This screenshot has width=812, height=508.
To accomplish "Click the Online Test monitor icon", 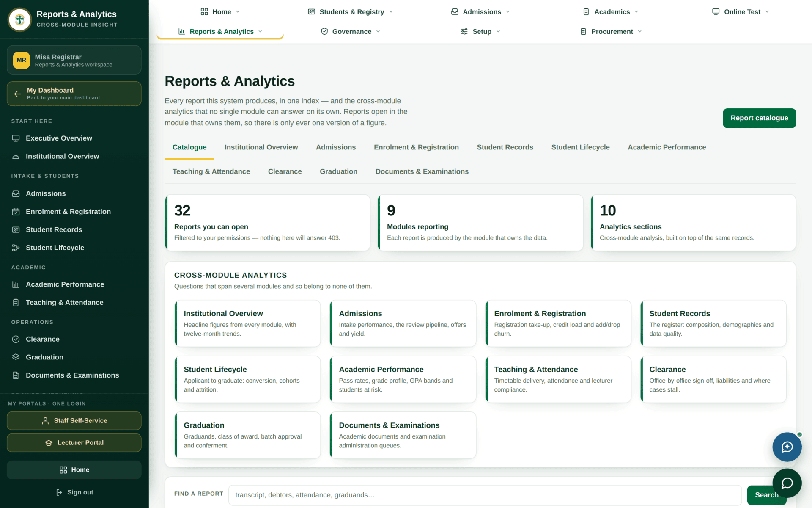I will click(x=716, y=12).
